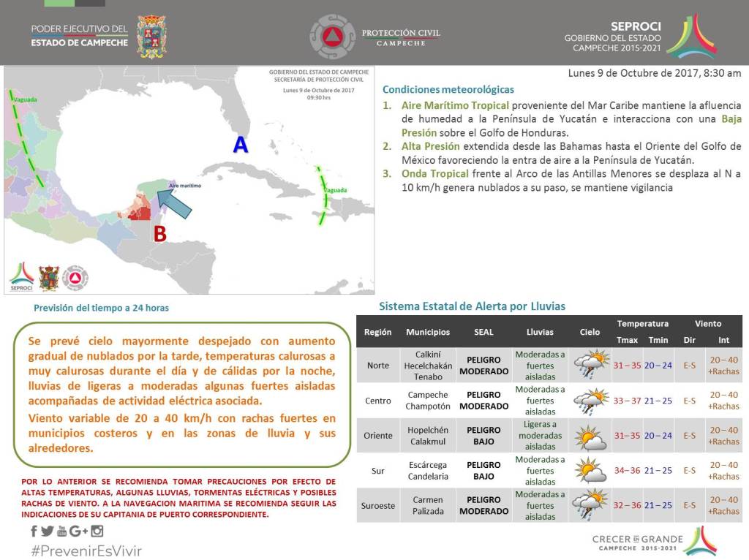The image size is (749, 560).
Task: Click the Facebook icon
Action: pos(34,531)
